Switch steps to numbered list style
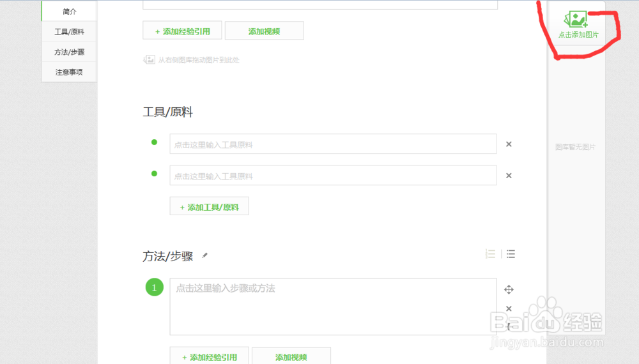 tap(490, 254)
